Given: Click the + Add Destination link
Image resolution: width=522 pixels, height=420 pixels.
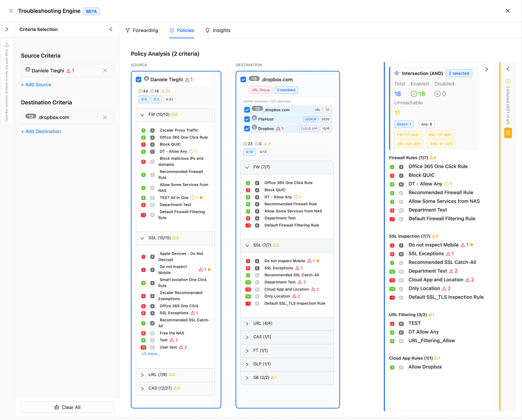Looking at the screenshot, I should click(x=41, y=132).
